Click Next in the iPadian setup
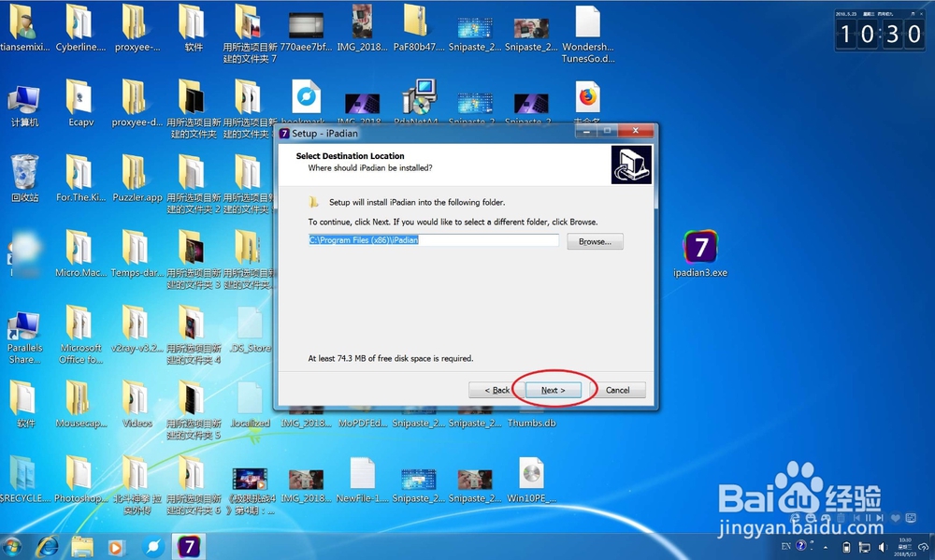Viewport: 935px width, 560px height. point(554,390)
